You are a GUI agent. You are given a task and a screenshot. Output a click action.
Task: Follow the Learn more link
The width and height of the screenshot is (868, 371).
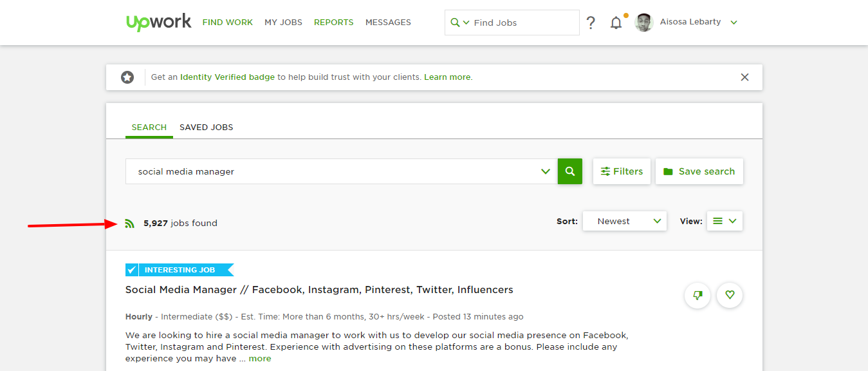[x=447, y=77]
